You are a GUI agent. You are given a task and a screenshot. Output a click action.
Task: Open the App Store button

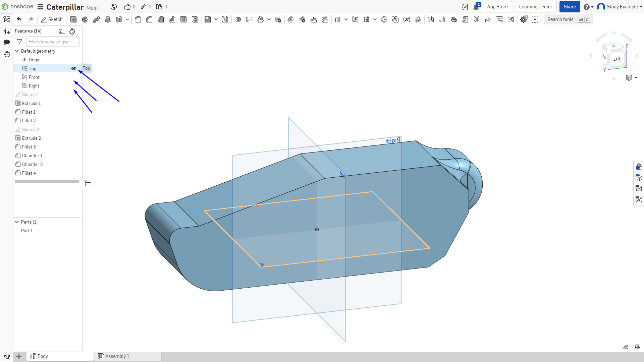coord(497,7)
